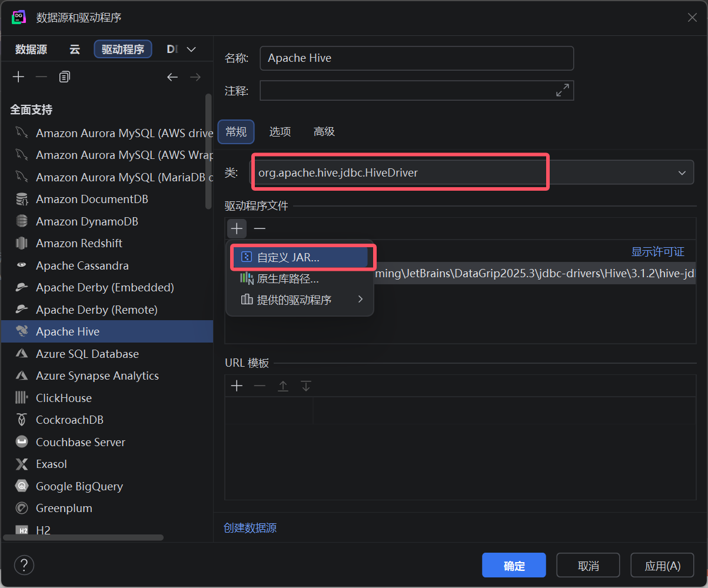Click the horizontal scrollbar under driver list

click(83, 537)
